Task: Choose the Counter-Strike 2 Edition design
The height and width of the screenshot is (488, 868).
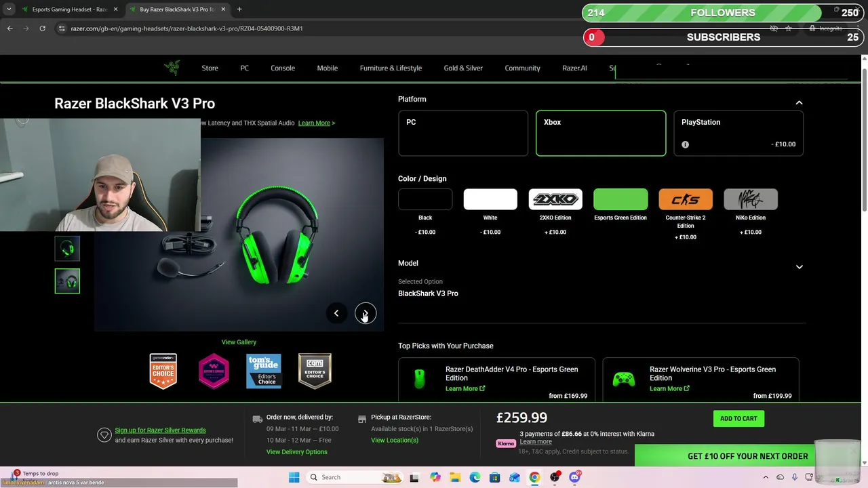Action: pos(686,199)
